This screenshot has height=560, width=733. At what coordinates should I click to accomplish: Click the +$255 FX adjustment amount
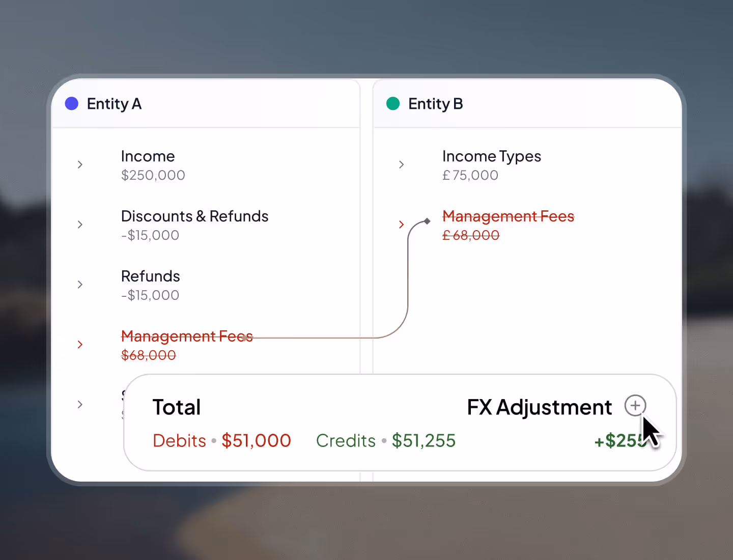click(620, 440)
